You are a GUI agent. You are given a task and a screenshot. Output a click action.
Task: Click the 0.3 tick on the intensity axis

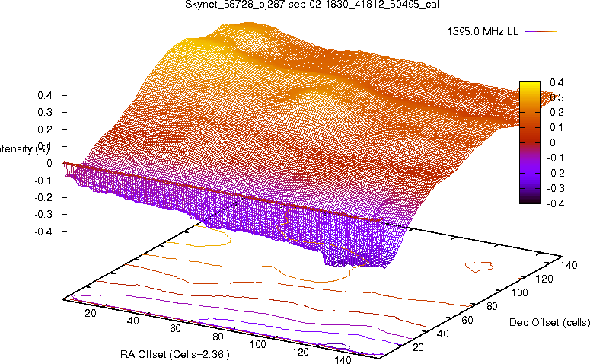45,112
